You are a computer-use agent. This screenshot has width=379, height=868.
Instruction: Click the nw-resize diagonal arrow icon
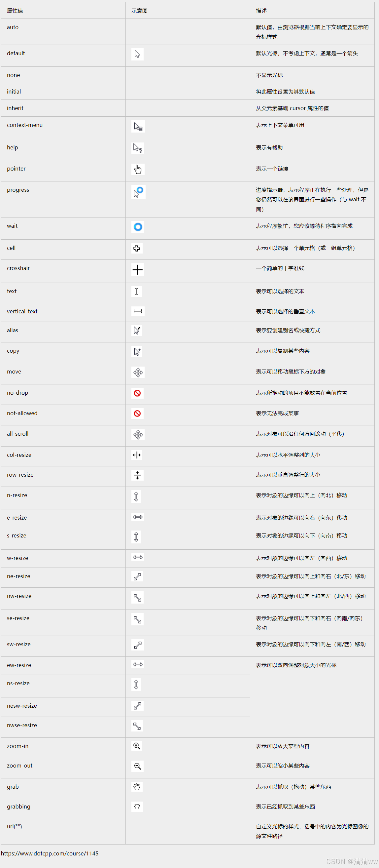(x=137, y=597)
